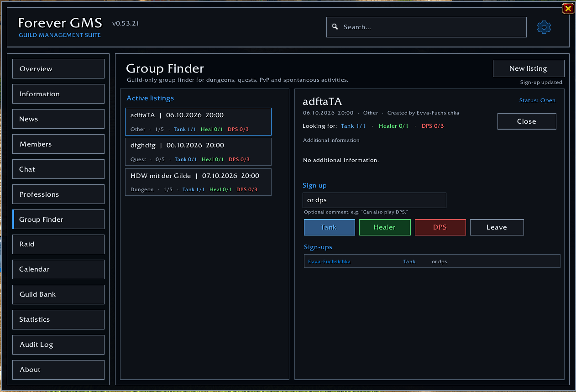This screenshot has width=576, height=392.
Task: Sign up as Healer
Action: click(x=385, y=227)
